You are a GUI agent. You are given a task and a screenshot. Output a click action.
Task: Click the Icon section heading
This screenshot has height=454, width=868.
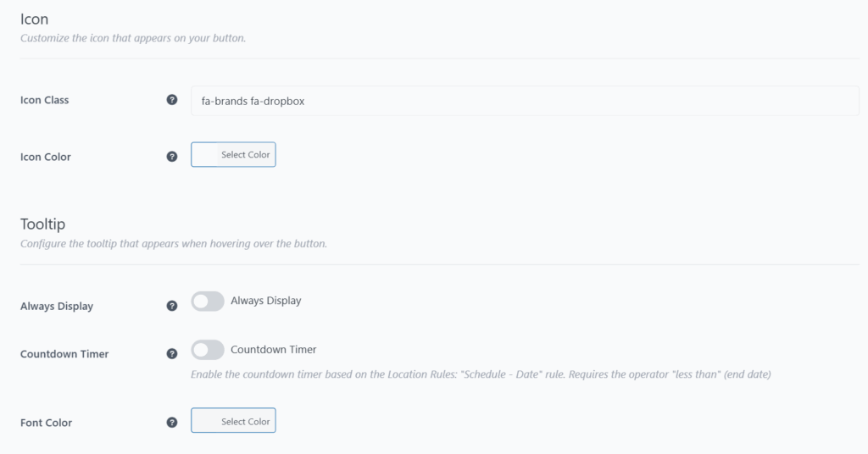pos(34,19)
